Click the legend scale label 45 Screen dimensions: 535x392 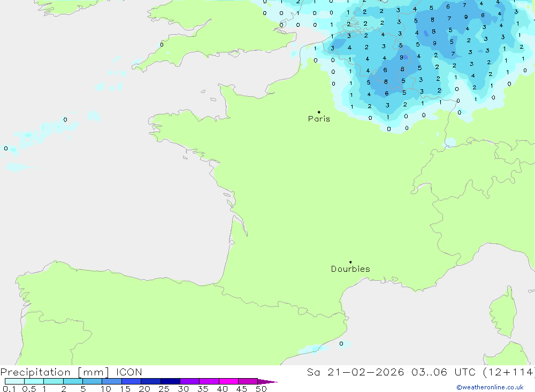(x=242, y=389)
